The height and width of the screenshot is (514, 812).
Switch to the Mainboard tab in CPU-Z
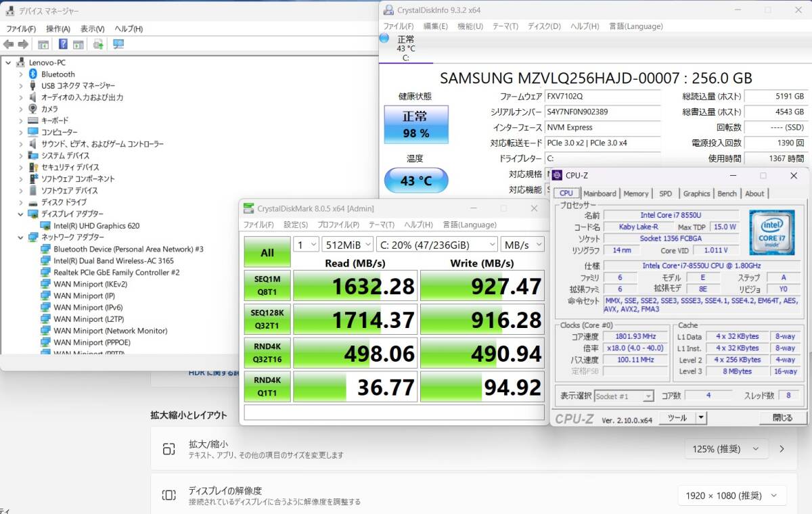[x=600, y=193]
